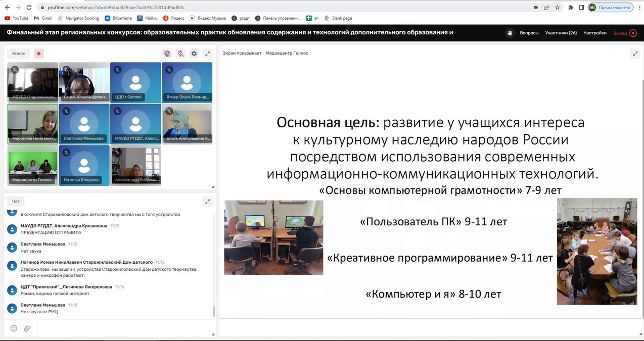Open the emoji picker in chat

point(14,328)
